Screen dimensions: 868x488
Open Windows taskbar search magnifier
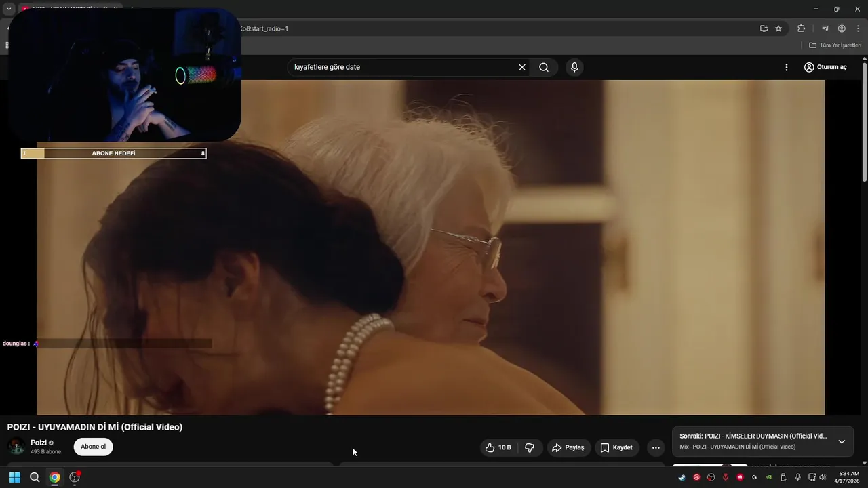point(35,477)
